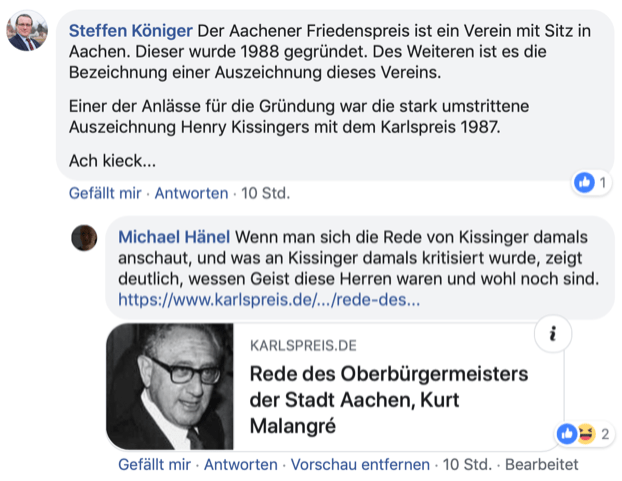Click the KARLSPREIS.DE source label

[x=302, y=346]
